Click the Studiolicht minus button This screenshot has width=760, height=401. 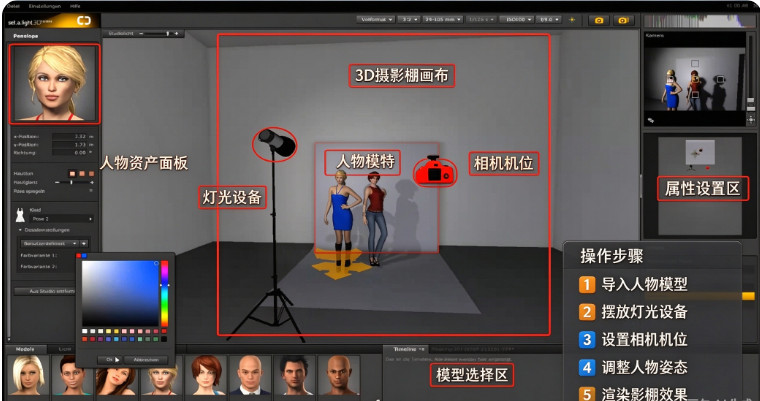[x=141, y=33]
